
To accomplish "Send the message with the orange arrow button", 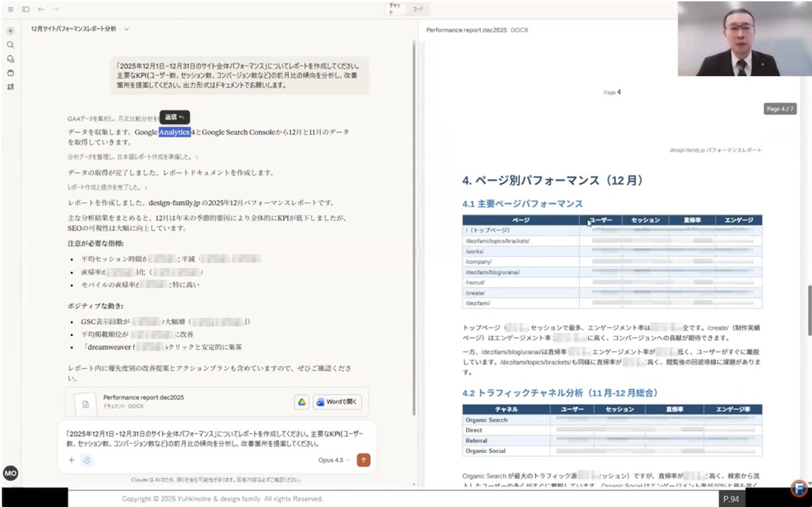I will click(363, 460).
